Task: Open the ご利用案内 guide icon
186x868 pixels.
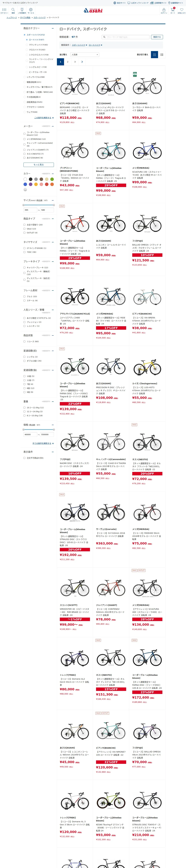Action: point(22,10)
